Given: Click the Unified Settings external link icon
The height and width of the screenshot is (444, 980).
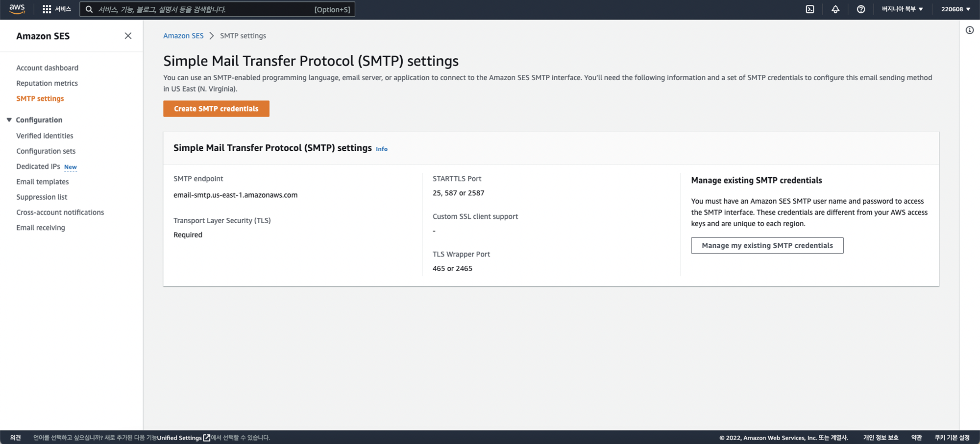Looking at the screenshot, I should coord(207,438).
